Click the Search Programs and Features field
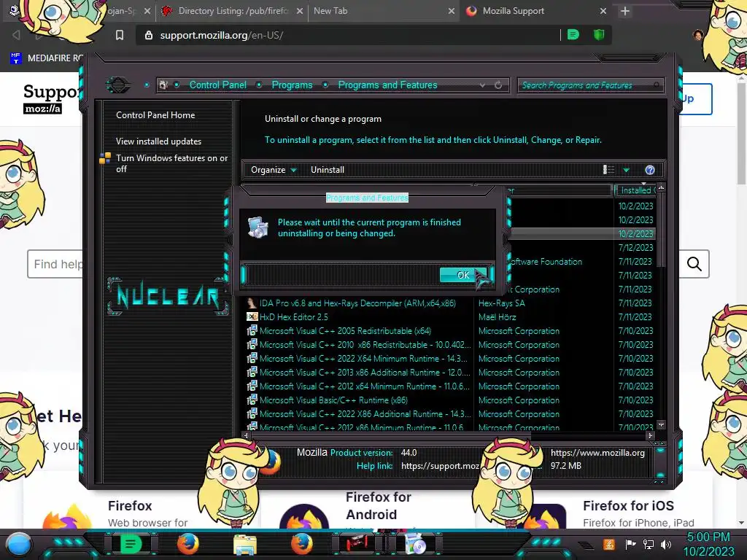The height and width of the screenshot is (560, 747). (589, 85)
